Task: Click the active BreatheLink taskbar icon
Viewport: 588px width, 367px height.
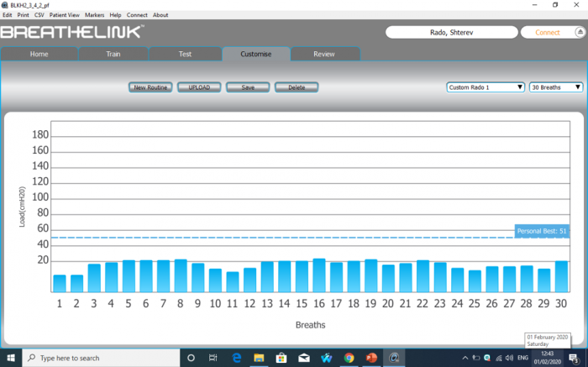Action: pyautogui.click(x=394, y=358)
